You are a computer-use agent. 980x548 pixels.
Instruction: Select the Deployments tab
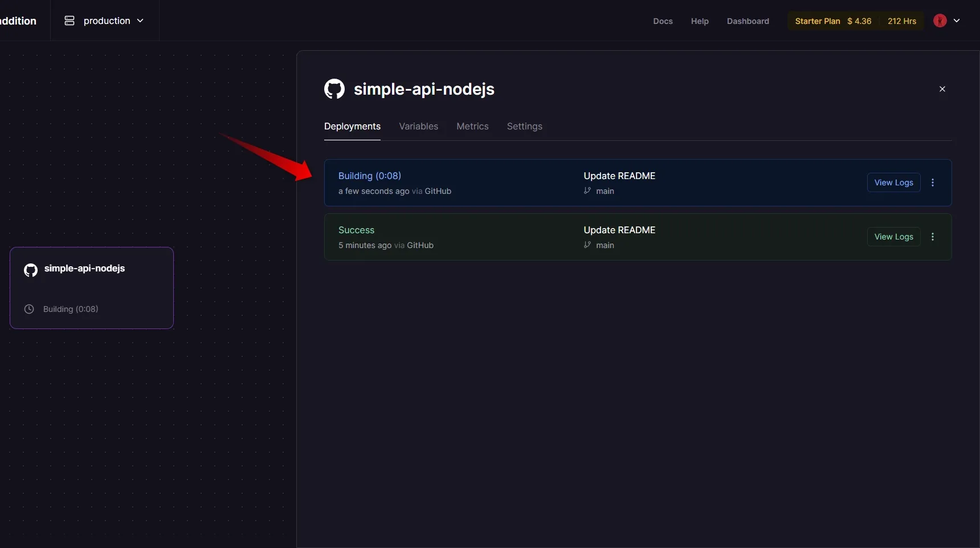(352, 127)
